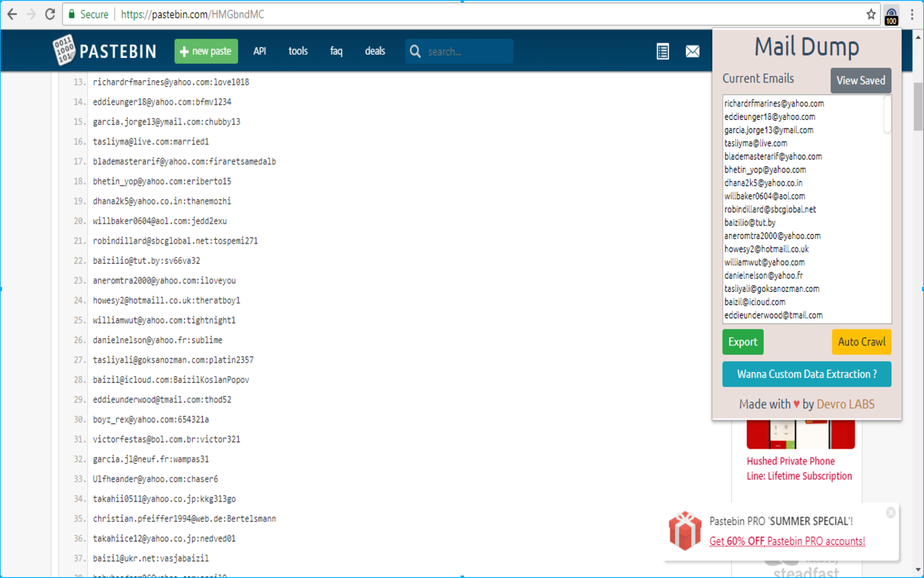Click the browser forward arrow

tap(31, 14)
